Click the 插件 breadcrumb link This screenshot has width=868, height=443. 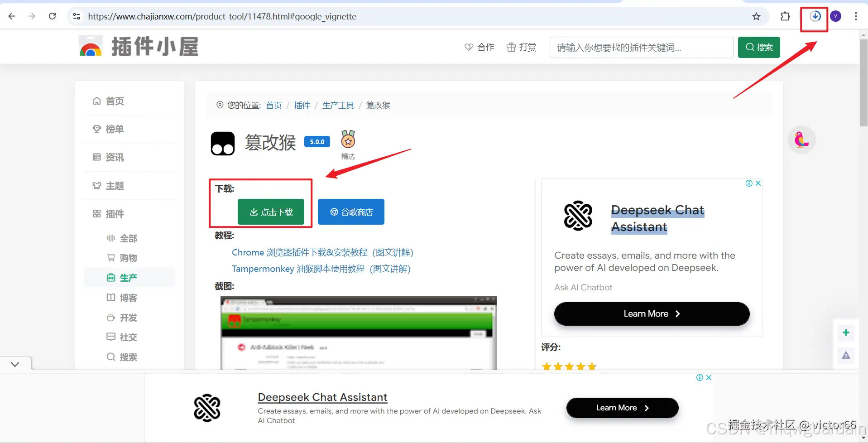[302, 105]
